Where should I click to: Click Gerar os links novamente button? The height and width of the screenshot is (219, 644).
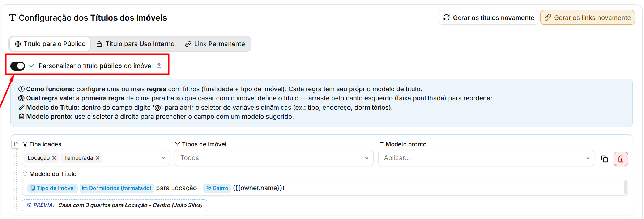point(587,17)
